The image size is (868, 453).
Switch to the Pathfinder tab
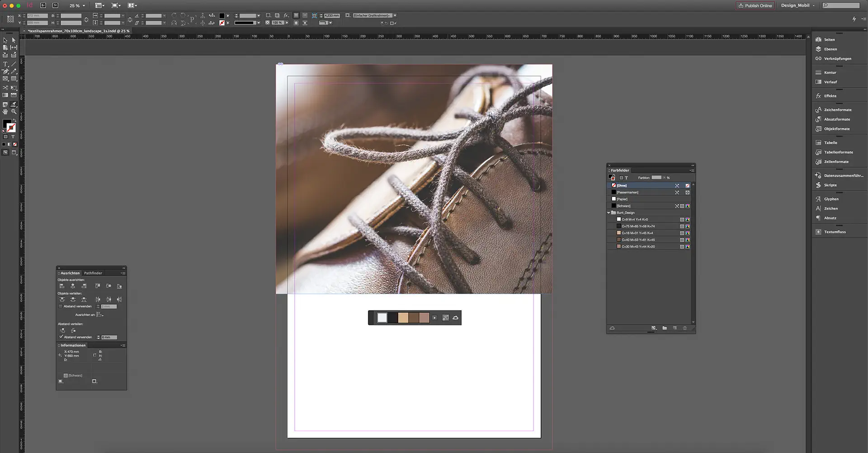(93, 273)
